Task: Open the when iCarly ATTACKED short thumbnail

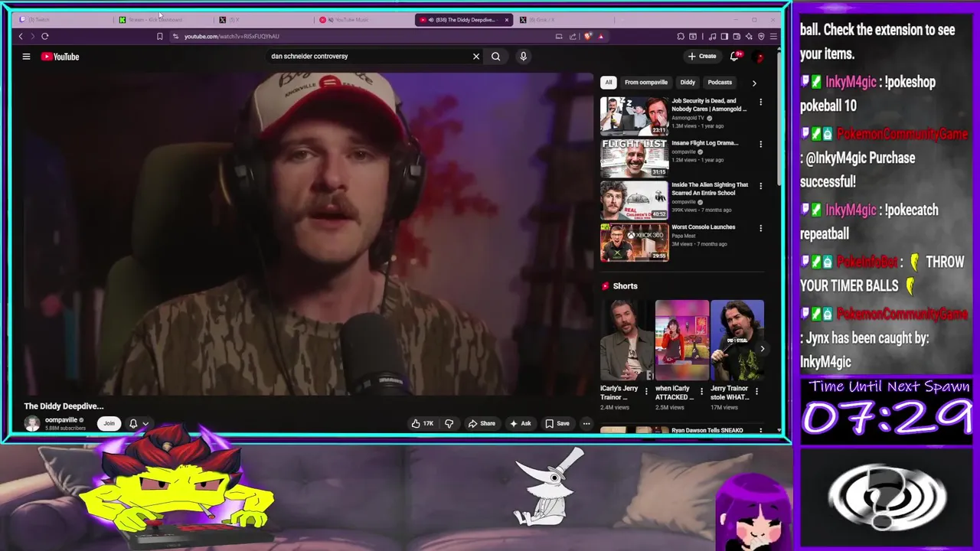Action: (682, 341)
